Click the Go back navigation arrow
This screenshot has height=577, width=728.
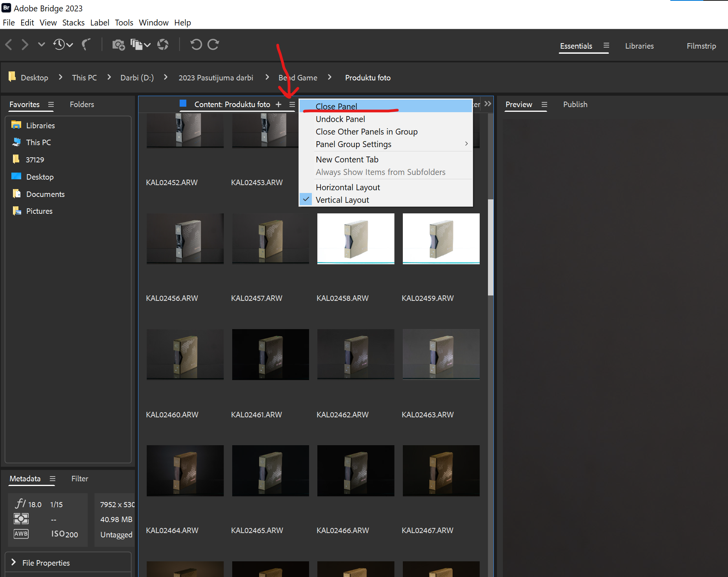pyautogui.click(x=8, y=44)
